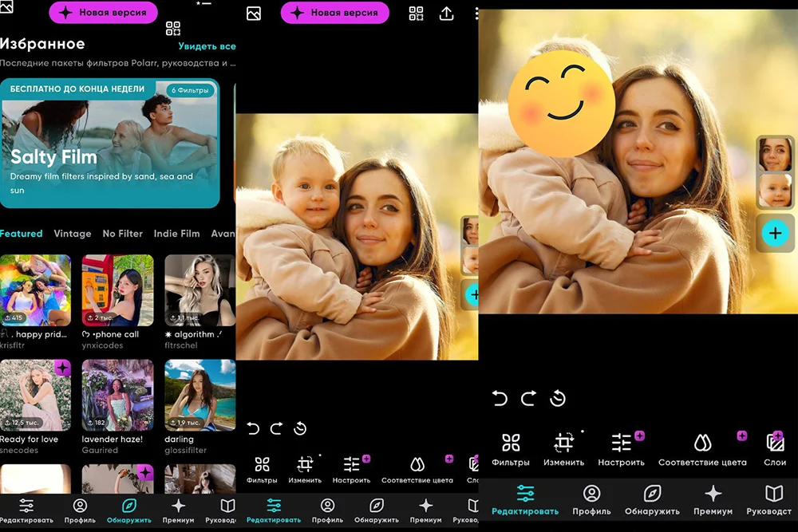
Task: Select the No Filter category tab
Action: (122, 234)
